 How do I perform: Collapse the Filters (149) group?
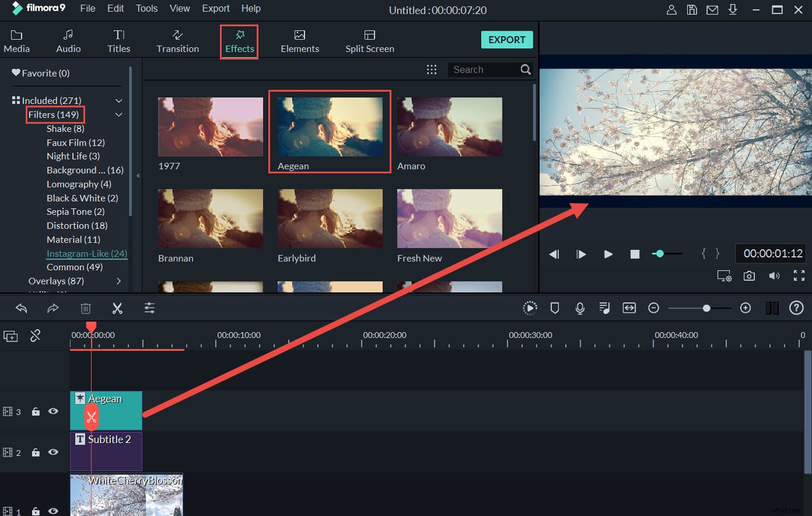point(118,114)
